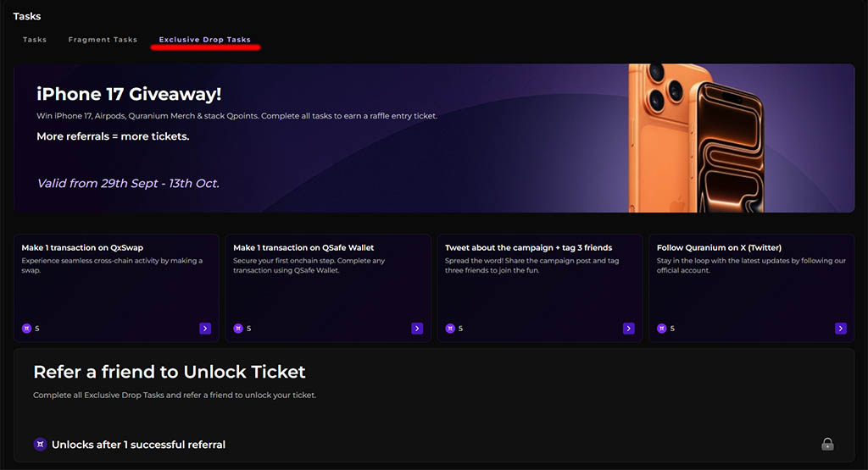Click the arrow button on QSafe Wallet card

(x=416, y=329)
